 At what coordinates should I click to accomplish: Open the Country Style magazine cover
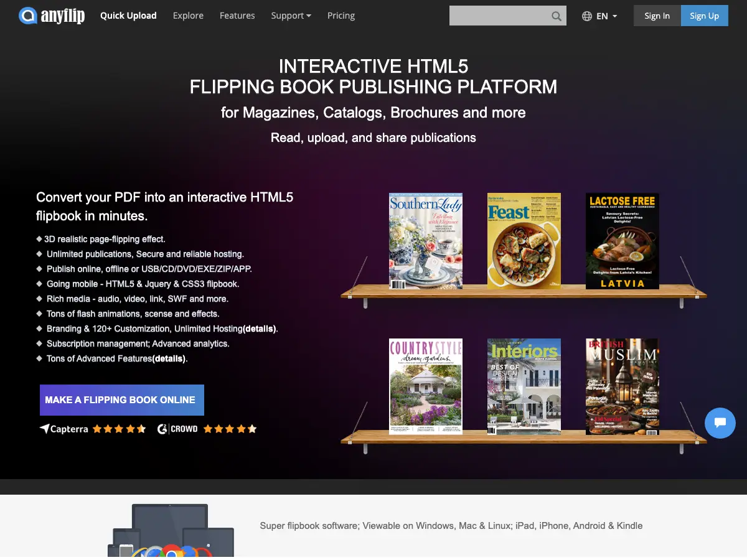[x=426, y=386]
